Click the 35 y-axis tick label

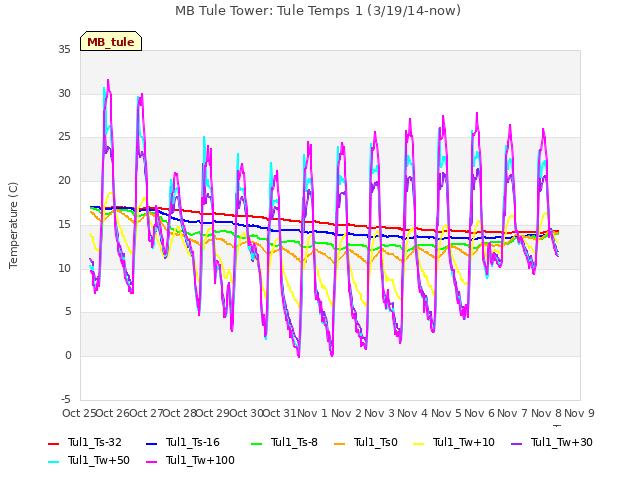click(64, 50)
